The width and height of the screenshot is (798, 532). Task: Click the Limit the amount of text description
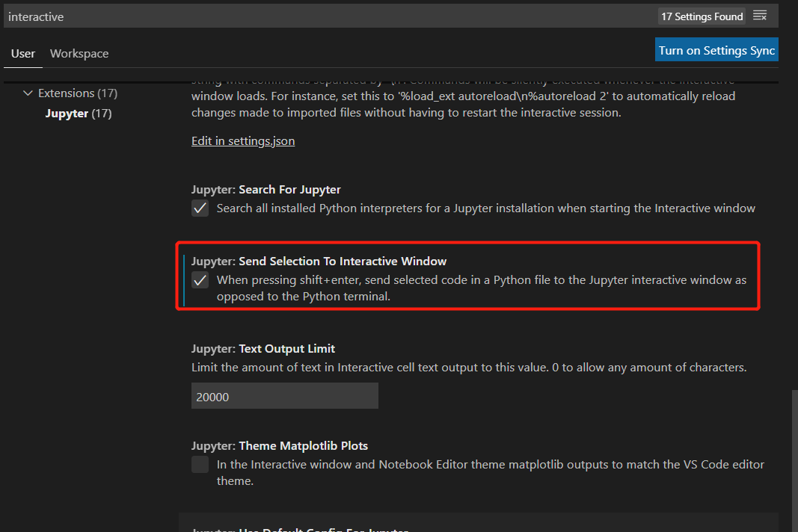pos(469,367)
